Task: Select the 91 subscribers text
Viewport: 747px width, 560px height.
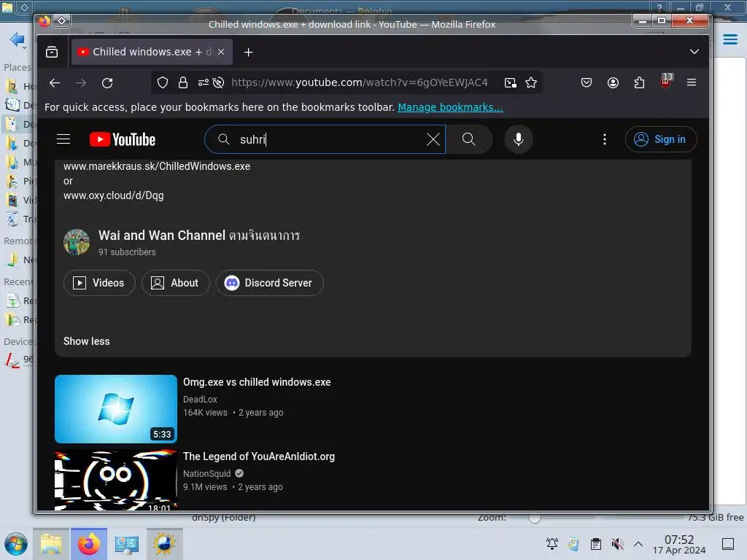Action: point(127,252)
